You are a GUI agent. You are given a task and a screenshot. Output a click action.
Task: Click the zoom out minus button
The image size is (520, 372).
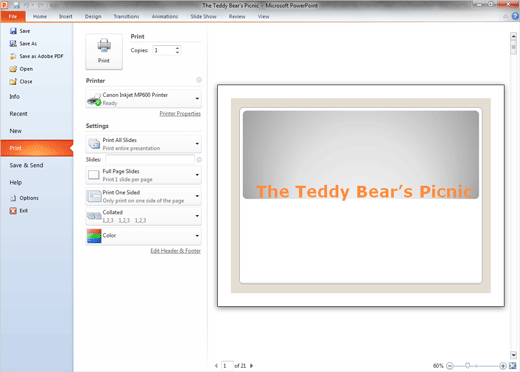pos(450,366)
